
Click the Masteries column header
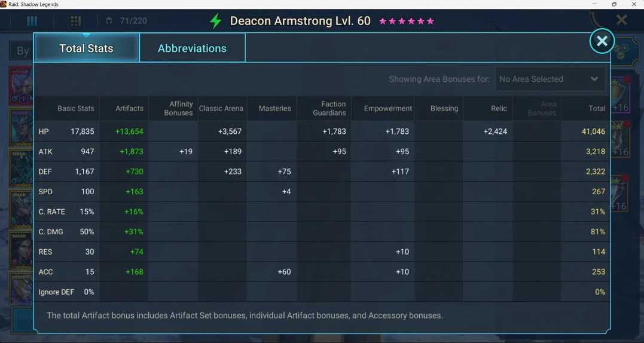(275, 108)
